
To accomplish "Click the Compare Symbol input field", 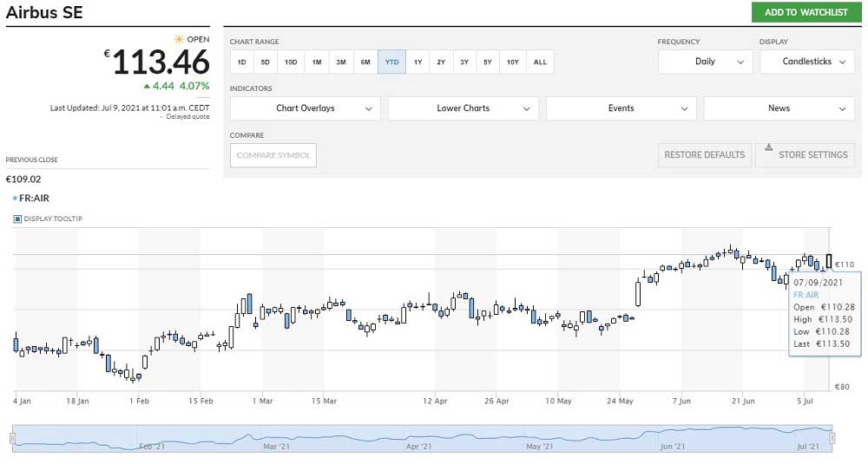I will tap(273, 155).
